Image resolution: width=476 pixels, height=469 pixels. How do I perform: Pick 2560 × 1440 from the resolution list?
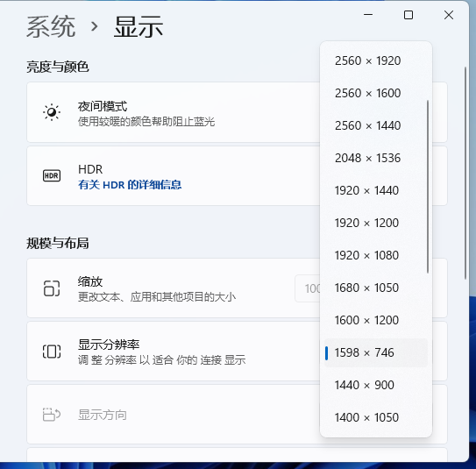376,125
